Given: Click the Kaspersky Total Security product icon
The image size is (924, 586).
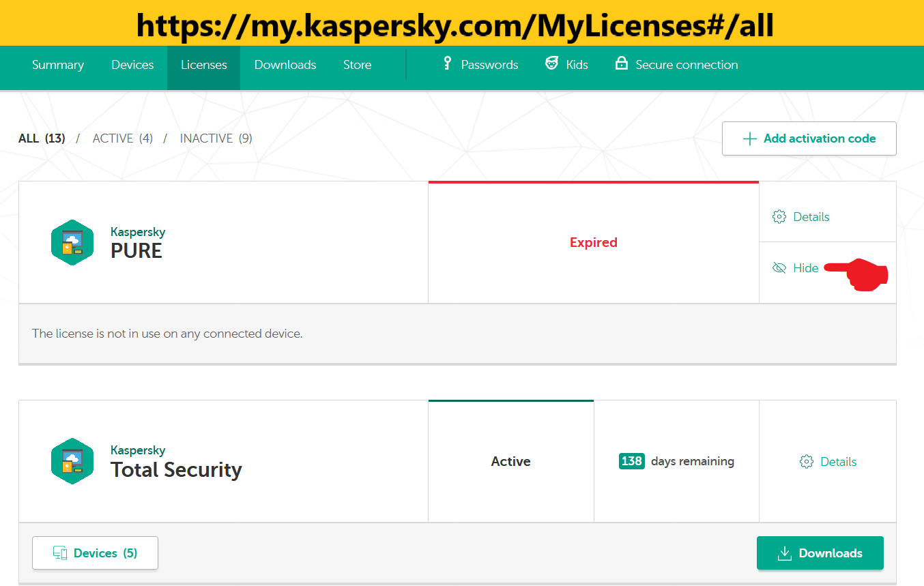Looking at the screenshot, I should [72, 461].
